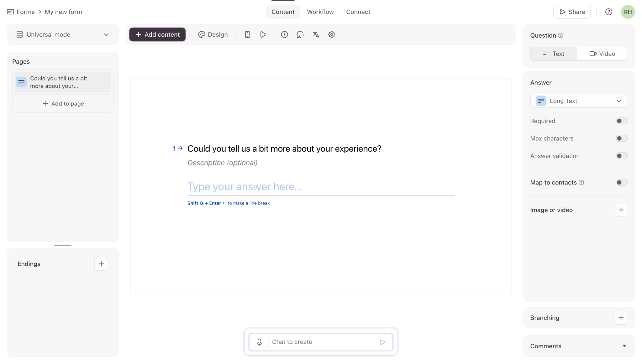The height and width of the screenshot is (364, 642).
Task: Click the help question mark icon
Action: tap(608, 12)
